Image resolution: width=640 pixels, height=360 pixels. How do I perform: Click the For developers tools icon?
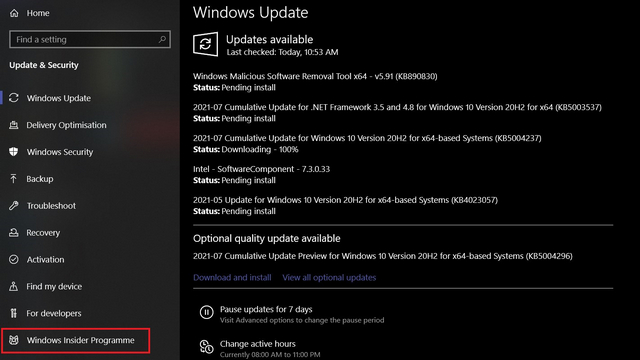(x=14, y=313)
